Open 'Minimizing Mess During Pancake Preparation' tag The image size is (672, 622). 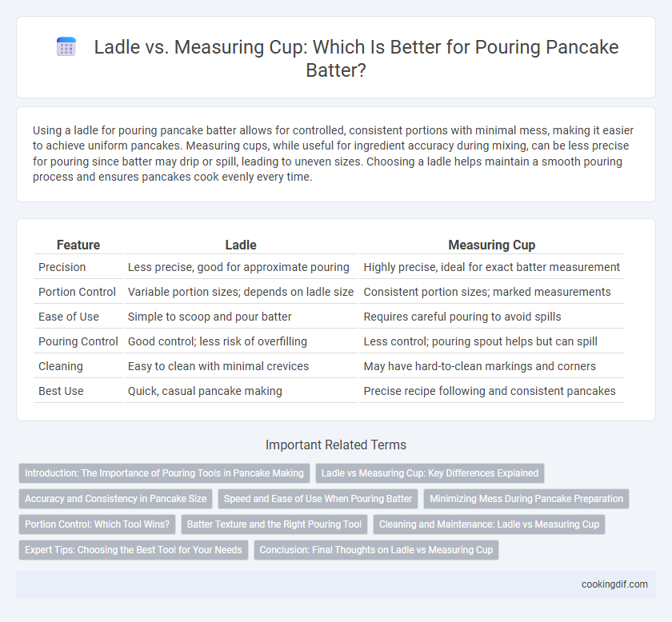tap(526, 499)
